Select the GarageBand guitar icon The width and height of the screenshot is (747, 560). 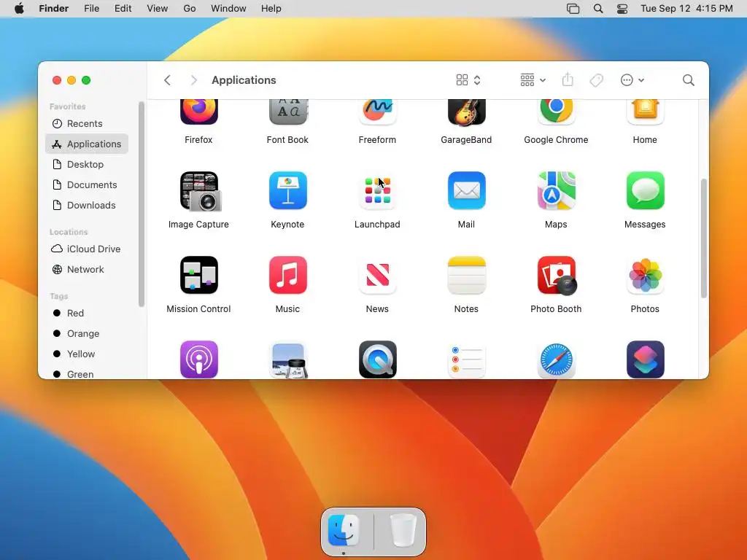pyautogui.click(x=466, y=112)
